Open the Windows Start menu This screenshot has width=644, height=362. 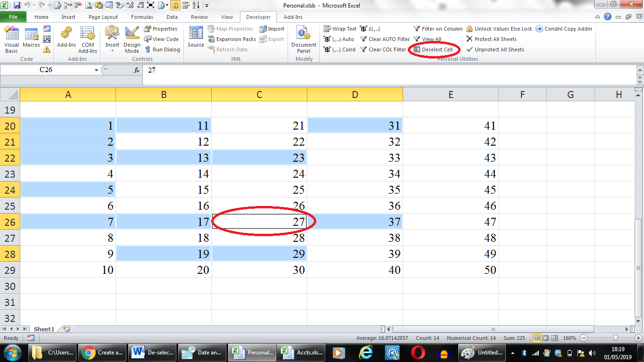pos(12,352)
